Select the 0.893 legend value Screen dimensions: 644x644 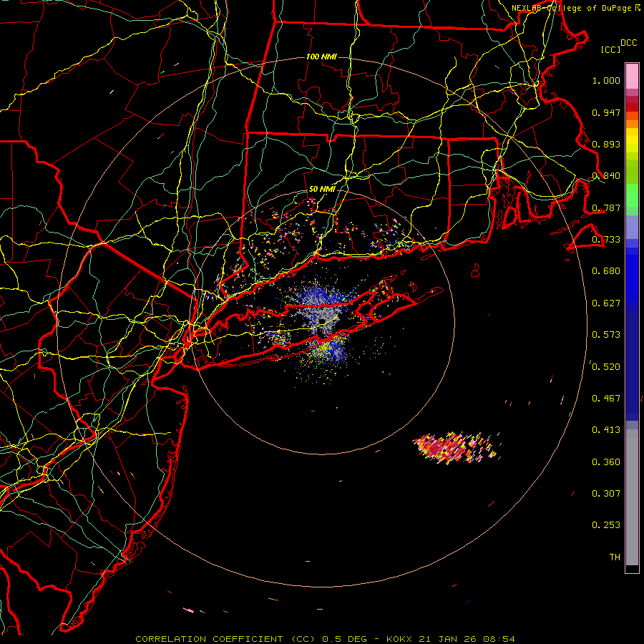click(606, 144)
